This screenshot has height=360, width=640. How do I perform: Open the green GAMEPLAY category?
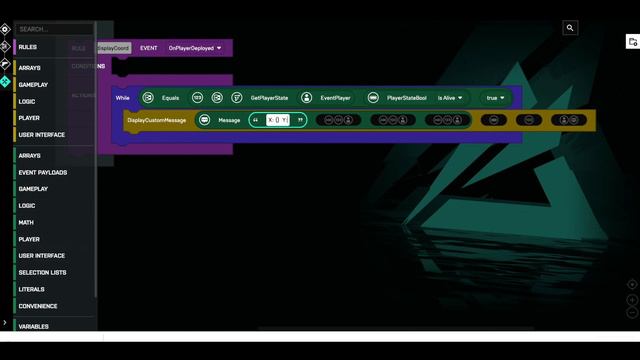click(x=33, y=189)
